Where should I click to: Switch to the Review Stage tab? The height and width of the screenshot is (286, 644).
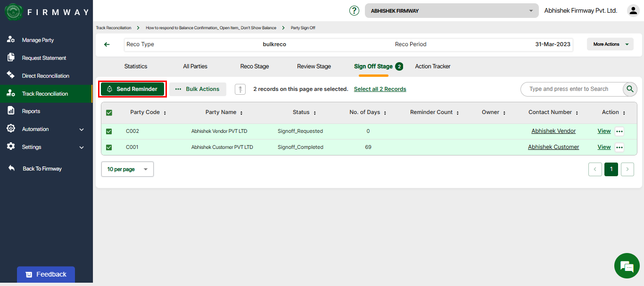(x=314, y=66)
